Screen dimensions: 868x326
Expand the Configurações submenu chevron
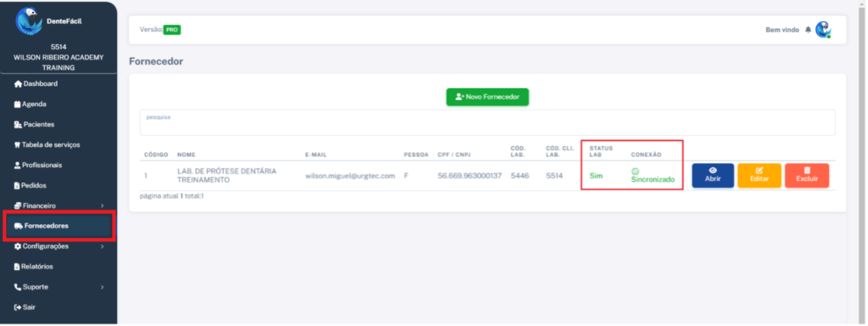tap(103, 247)
